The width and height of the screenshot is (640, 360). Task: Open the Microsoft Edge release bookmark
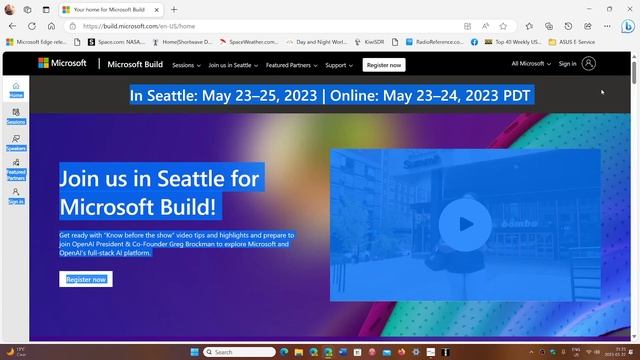(36, 42)
